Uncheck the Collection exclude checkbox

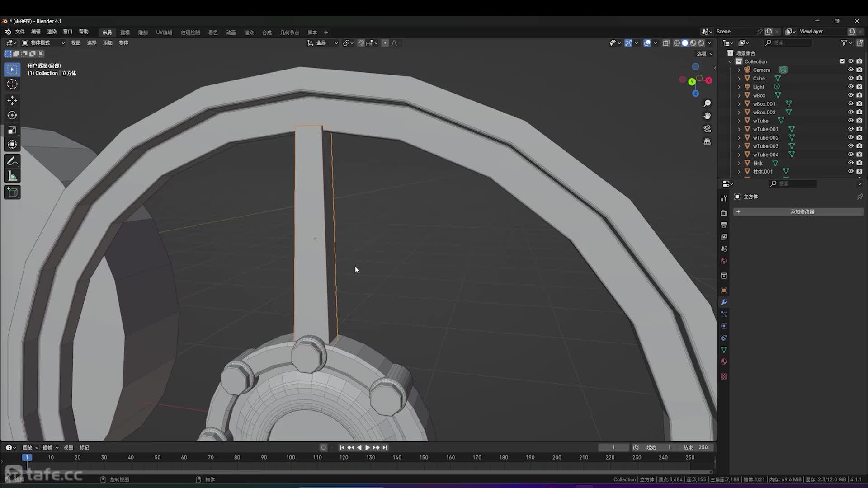842,61
